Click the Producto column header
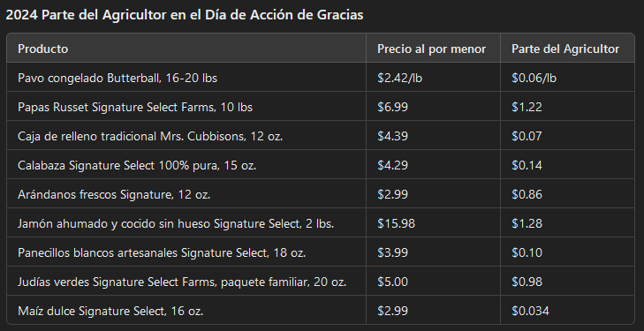This screenshot has width=644, height=331. click(186, 49)
